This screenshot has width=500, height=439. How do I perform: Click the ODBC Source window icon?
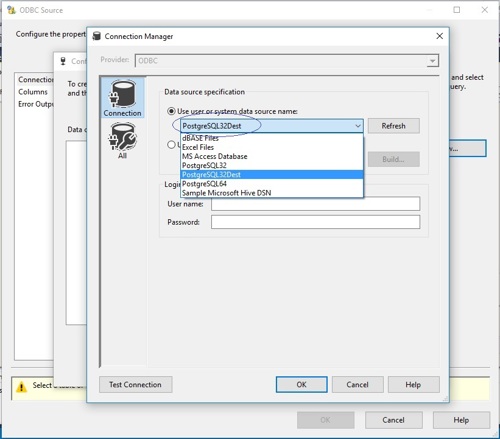coord(11,10)
